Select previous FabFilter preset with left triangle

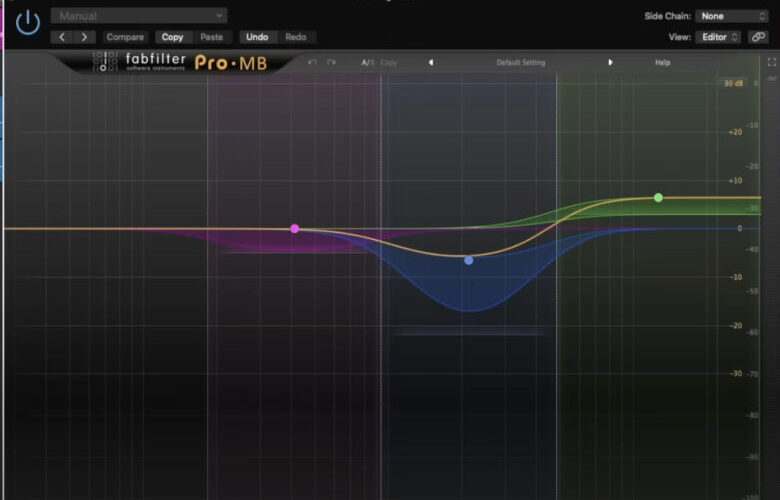(x=431, y=63)
